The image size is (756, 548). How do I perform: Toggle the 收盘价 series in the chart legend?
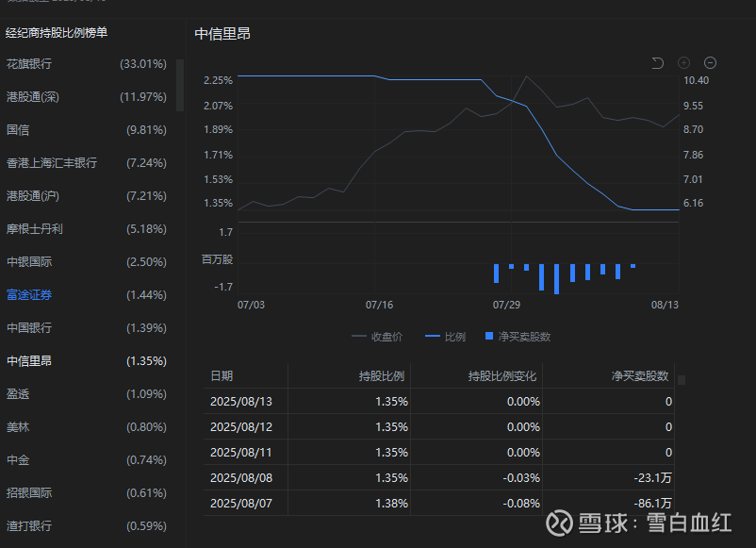(377, 337)
